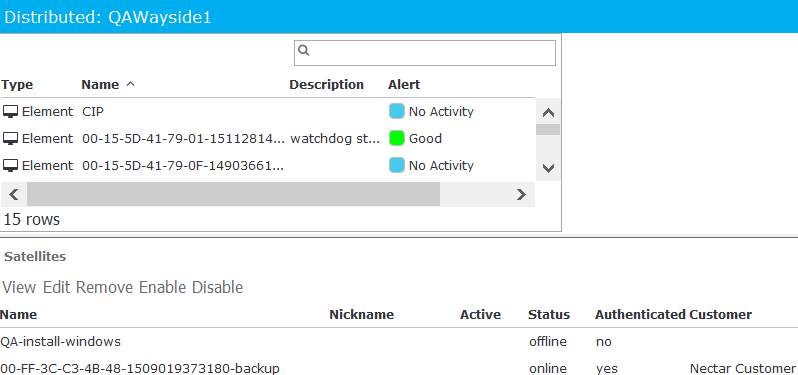Sort by the Description column header
798x375 pixels.
(327, 84)
